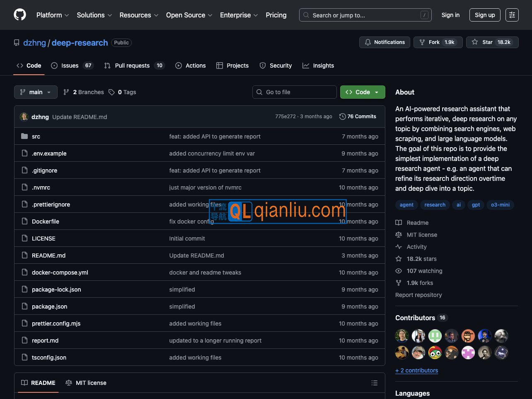The height and width of the screenshot is (399, 532).
Task: Click the Sign up button
Action: click(484, 15)
